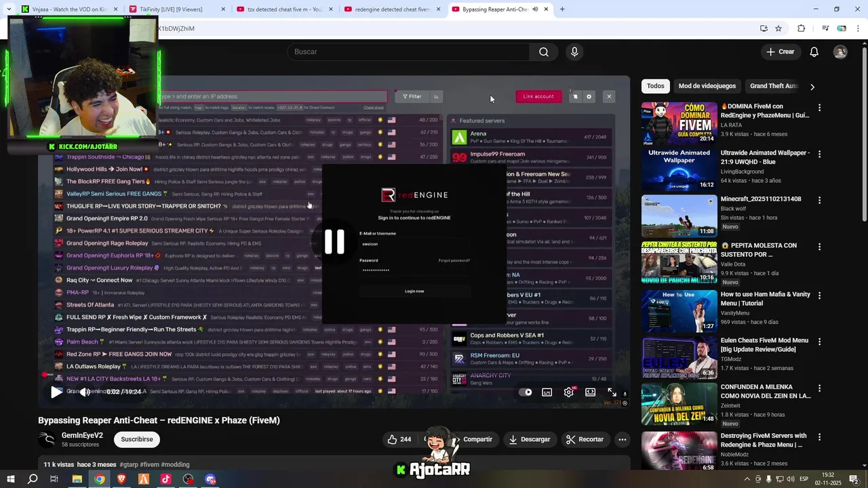Open File Explorer from the taskbar
The image size is (868, 488).
(77, 479)
